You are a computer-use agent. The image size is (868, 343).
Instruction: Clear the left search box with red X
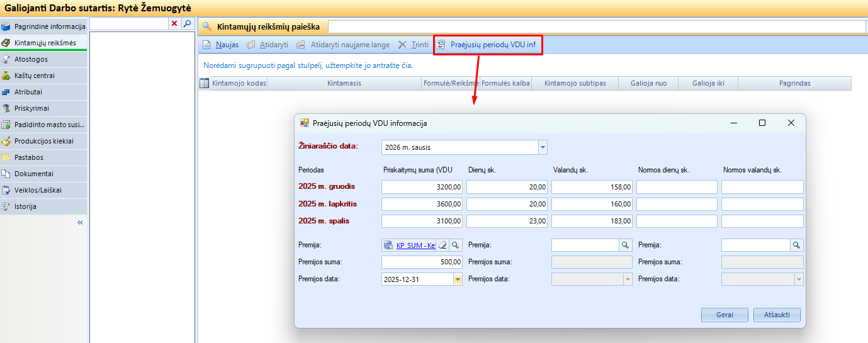pyautogui.click(x=174, y=23)
